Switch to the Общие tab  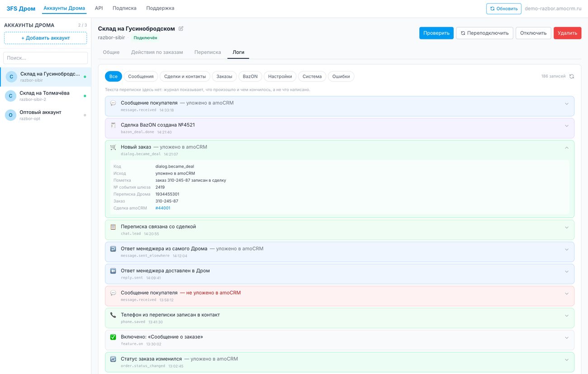point(111,52)
